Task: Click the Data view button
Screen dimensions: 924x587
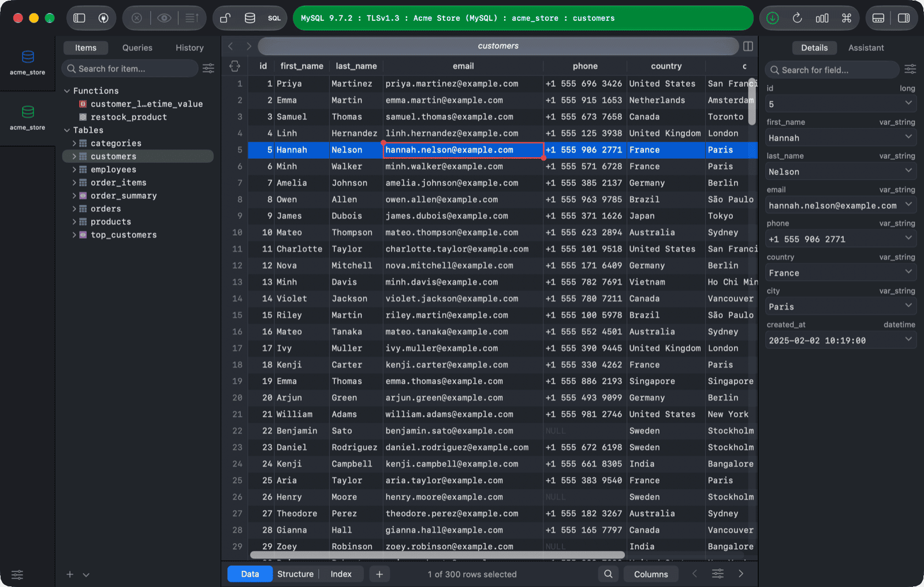Action: [250, 574]
